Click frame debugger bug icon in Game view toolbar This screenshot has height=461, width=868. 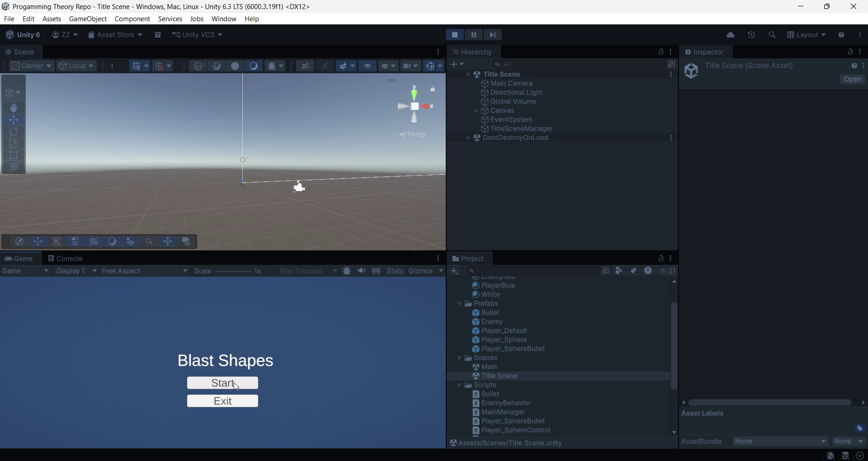pyautogui.click(x=347, y=271)
